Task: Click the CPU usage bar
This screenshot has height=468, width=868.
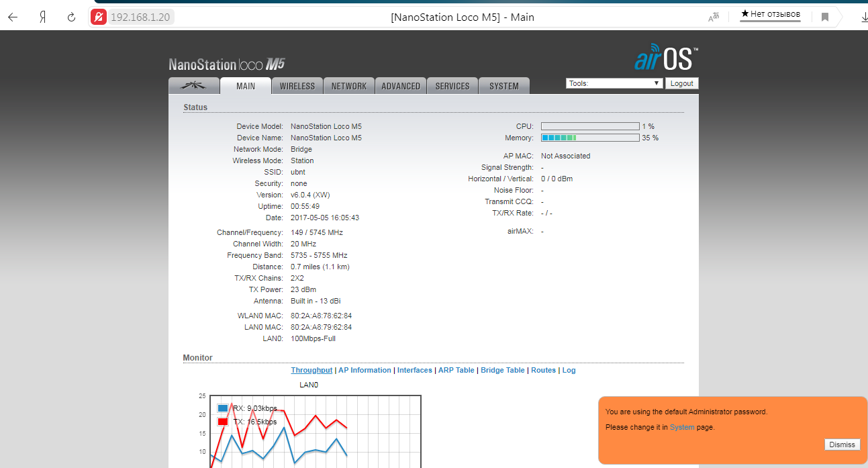Action: click(590, 126)
